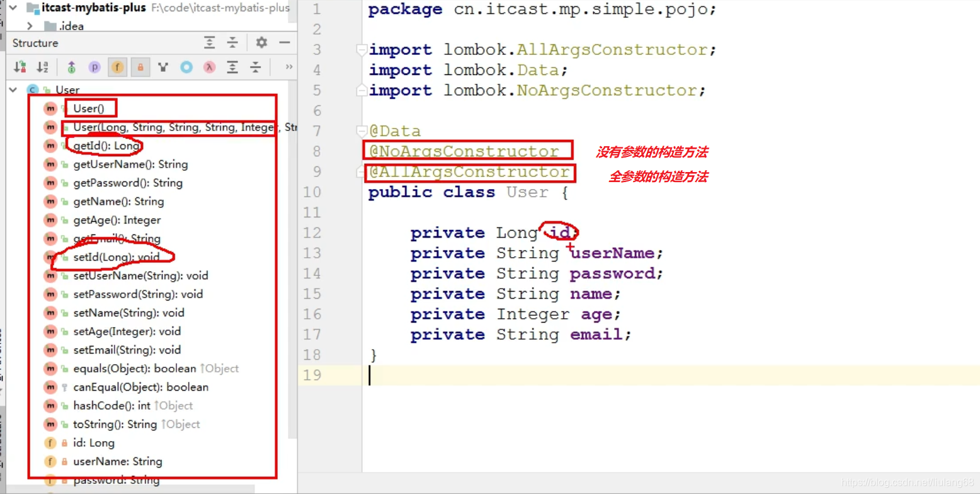
Task: Click method icon beside User() constructor
Action: pos(50,108)
